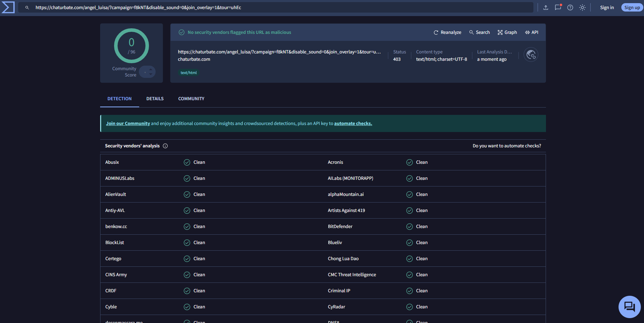Click the VirusTotal logo icon
The width and height of the screenshot is (644, 323).
[x=8, y=7]
